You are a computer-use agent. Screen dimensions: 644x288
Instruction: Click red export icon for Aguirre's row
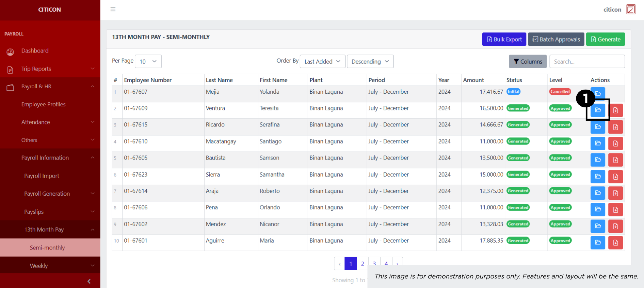click(615, 243)
